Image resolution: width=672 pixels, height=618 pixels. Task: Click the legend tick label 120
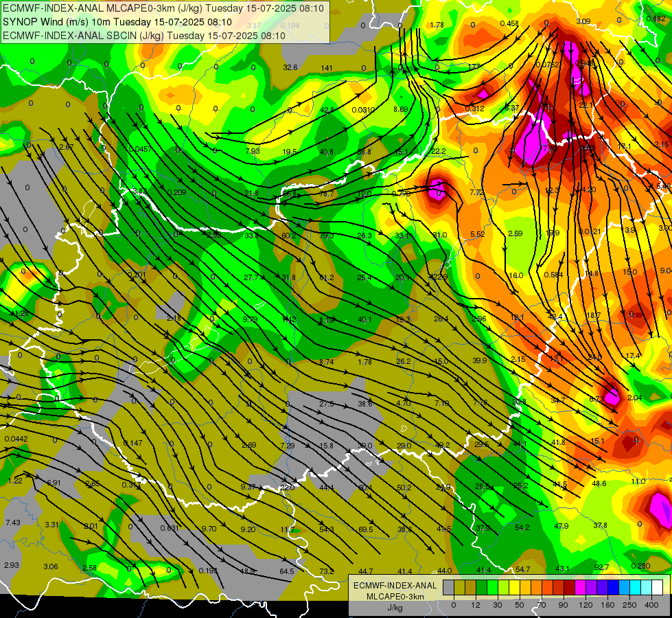pos(586,605)
